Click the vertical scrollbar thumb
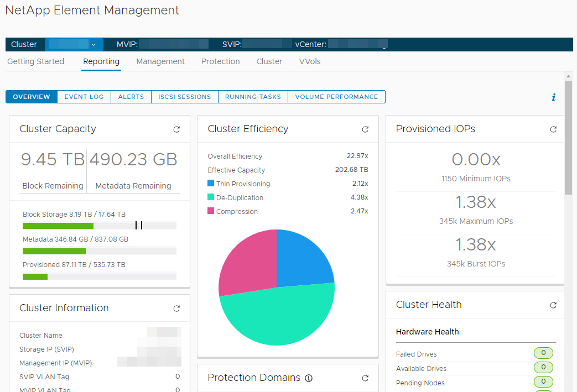Image resolution: width=577 pixels, height=392 pixels. click(x=568, y=138)
